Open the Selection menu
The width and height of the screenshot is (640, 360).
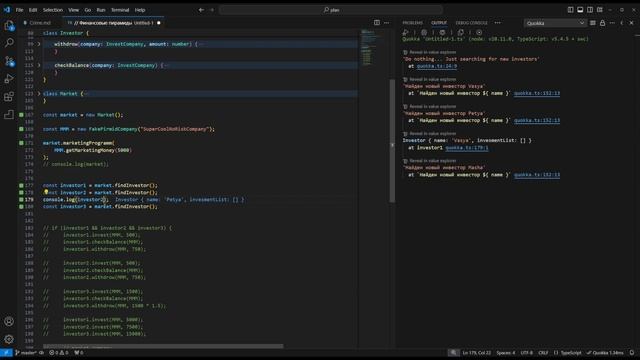pos(53,10)
